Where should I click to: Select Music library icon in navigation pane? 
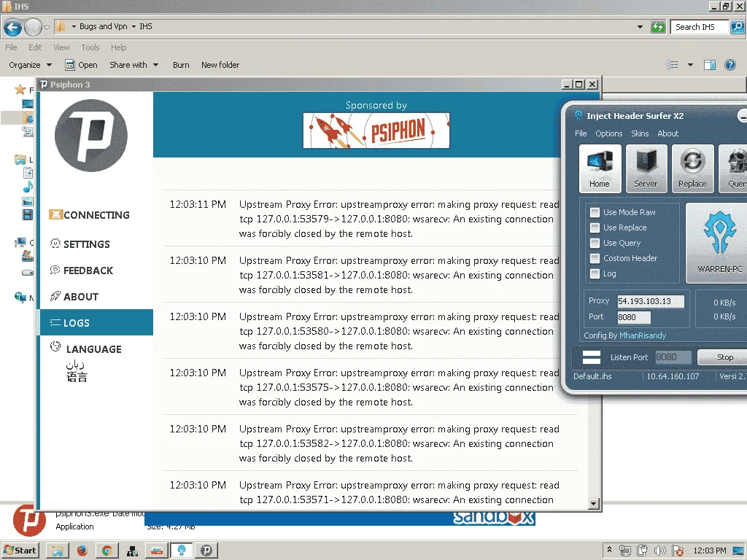tap(28, 187)
